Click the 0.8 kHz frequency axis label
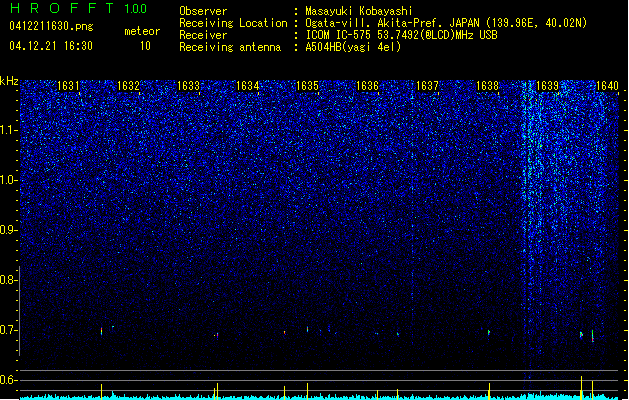The image size is (629, 400). click(8, 280)
